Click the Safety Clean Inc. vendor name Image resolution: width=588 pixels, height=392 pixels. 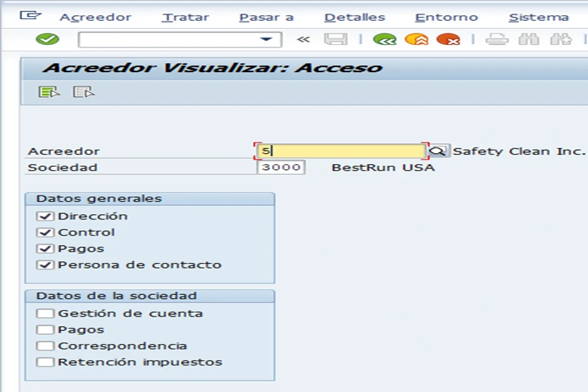[x=519, y=151]
